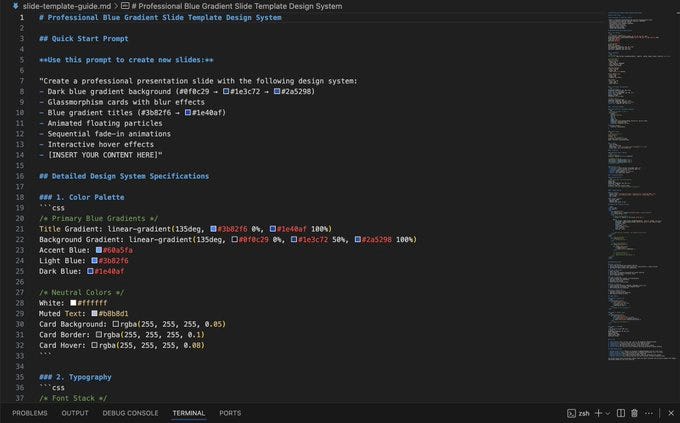Click the minimap code overview
Viewport: 680px width, 423px height.
pyautogui.click(x=642, y=186)
